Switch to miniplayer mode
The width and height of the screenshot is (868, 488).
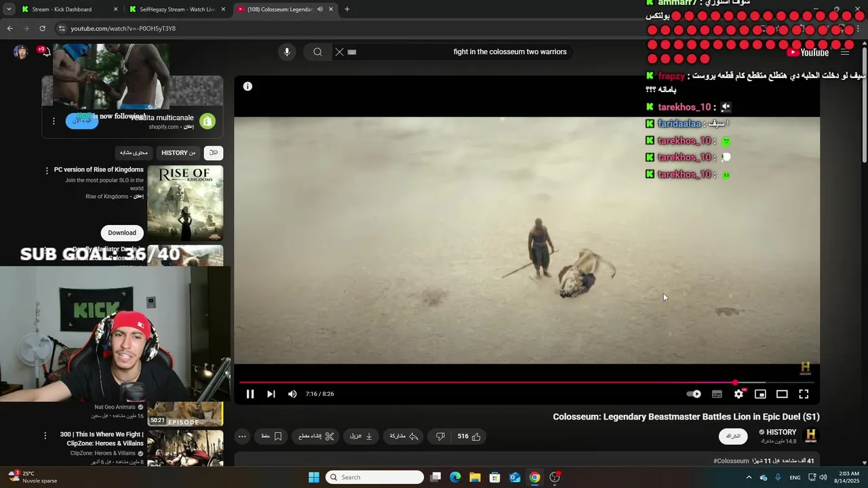pyautogui.click(x=760, y=394)
